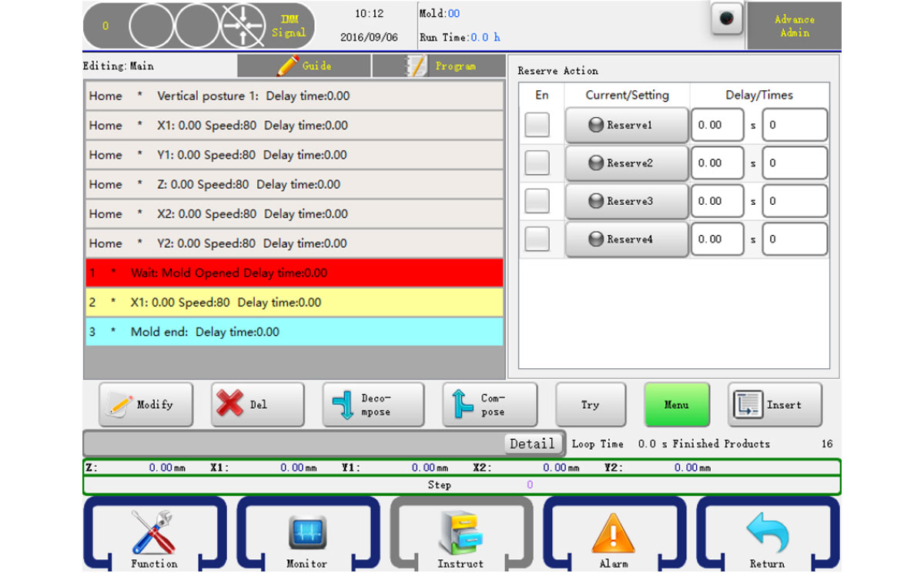
Task: Click the Del red X button
Action: [257, 404]
